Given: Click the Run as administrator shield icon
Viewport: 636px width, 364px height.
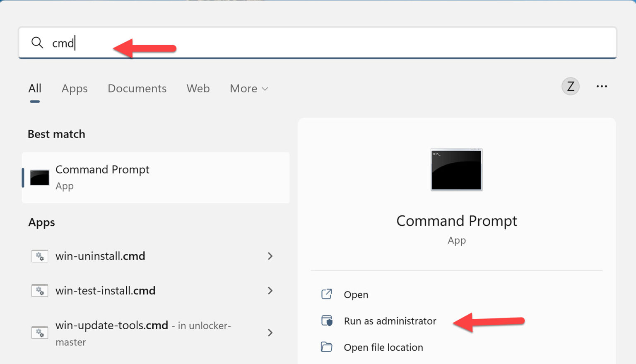Looking at the screenshot, I should point(327,321).
